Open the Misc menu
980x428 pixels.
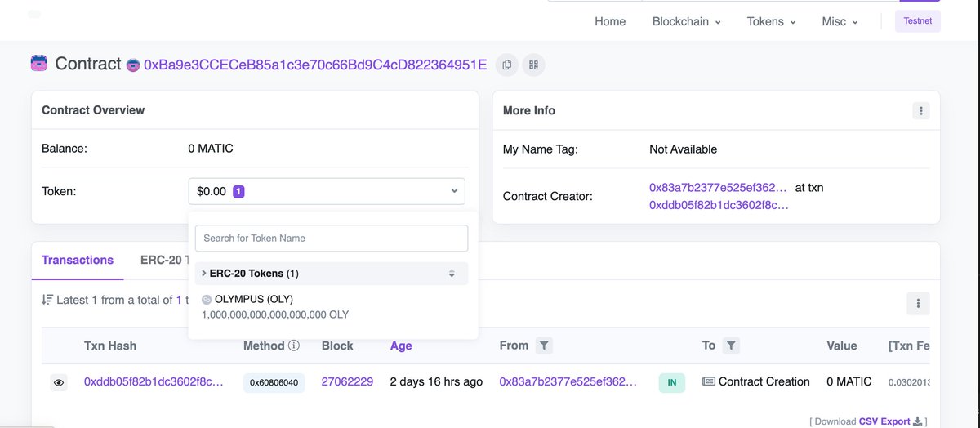coord(840,21)
